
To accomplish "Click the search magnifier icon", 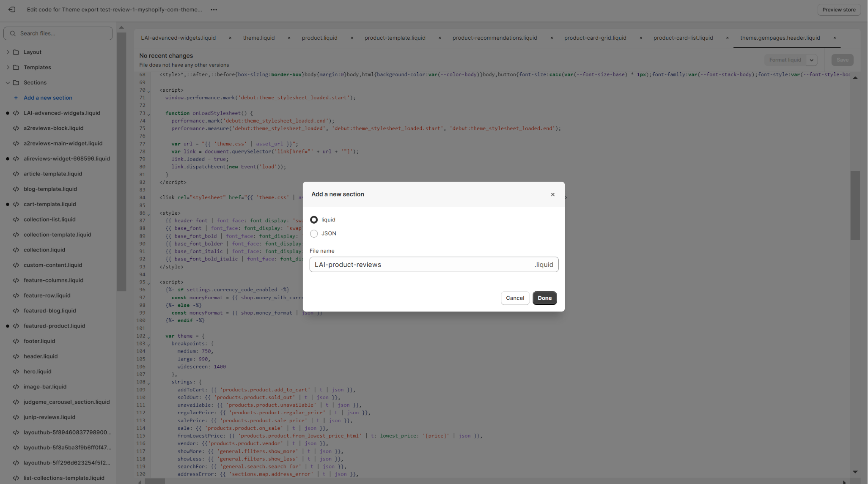I will point(13,33).
